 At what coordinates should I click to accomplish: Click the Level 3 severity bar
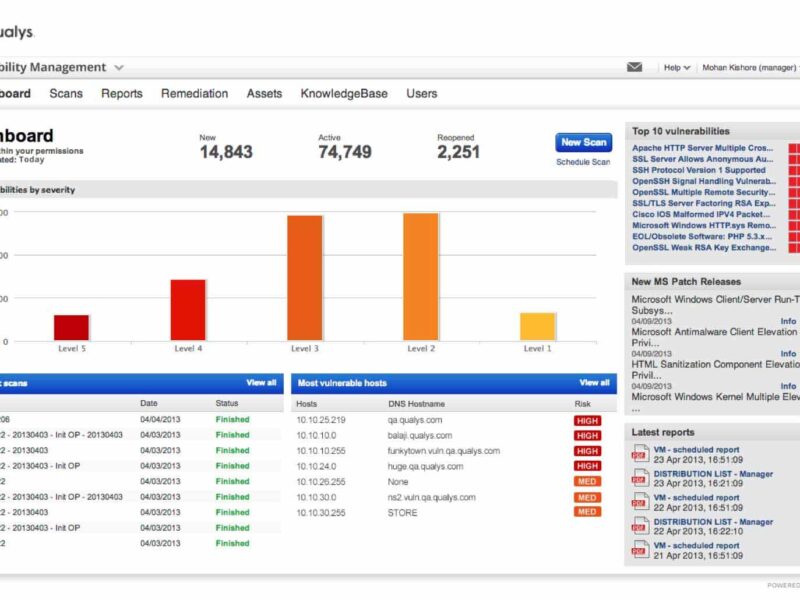[305, 278]
